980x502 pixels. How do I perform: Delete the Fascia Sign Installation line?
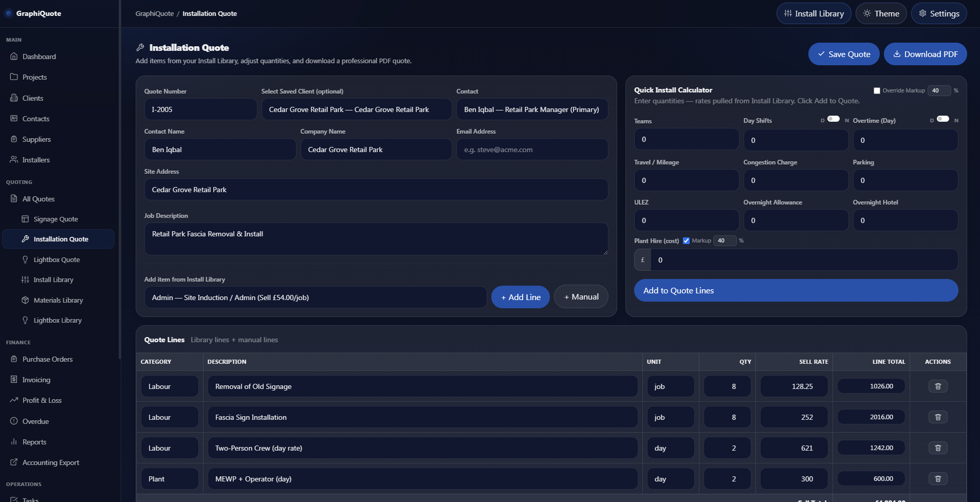(x=938, y=417)
